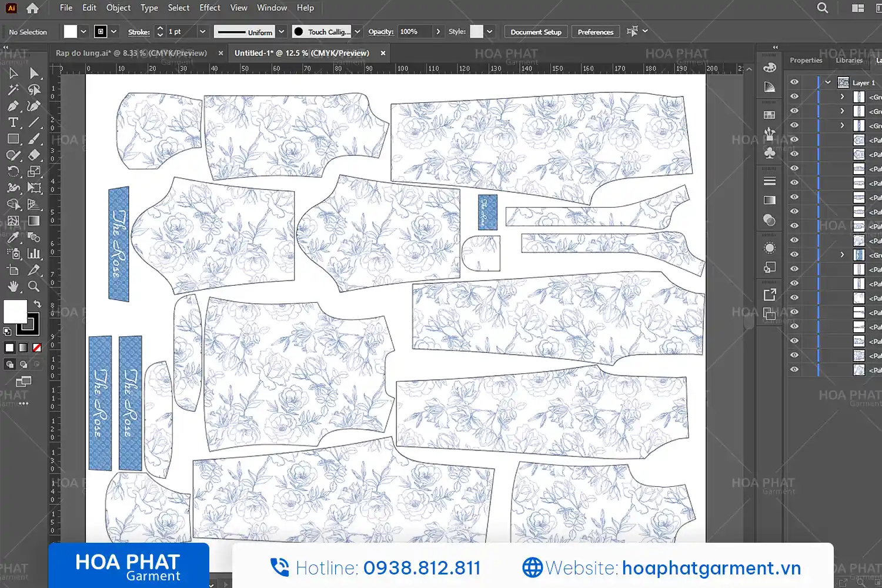Select the Pen tool
This screenshot has width=882, height=588.
pyautogui.click(x=13, y=106)
